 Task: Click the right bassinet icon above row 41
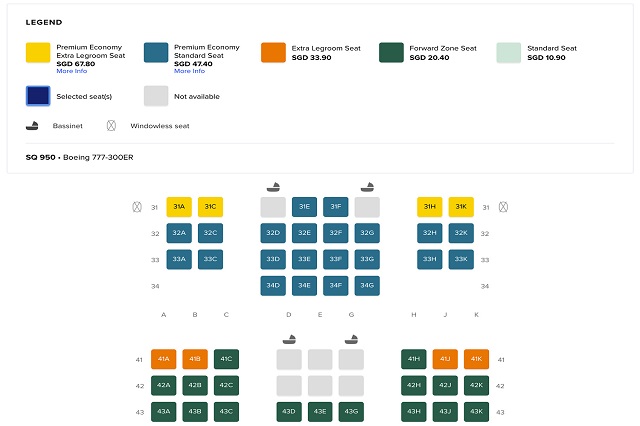coord(351,339)
